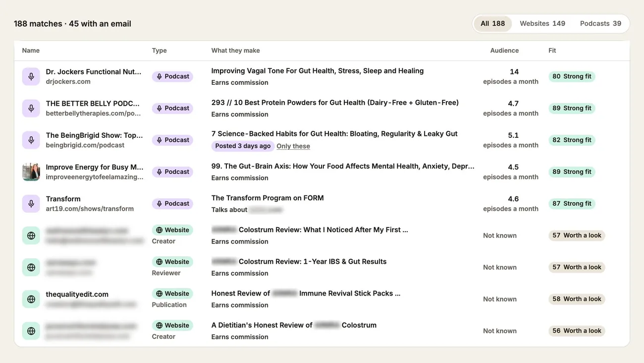Viewport: 644px width, 363px height.
Task: Open the Improve Energy for Busy podcast thumbnail
Action: [x=31, y=172]
